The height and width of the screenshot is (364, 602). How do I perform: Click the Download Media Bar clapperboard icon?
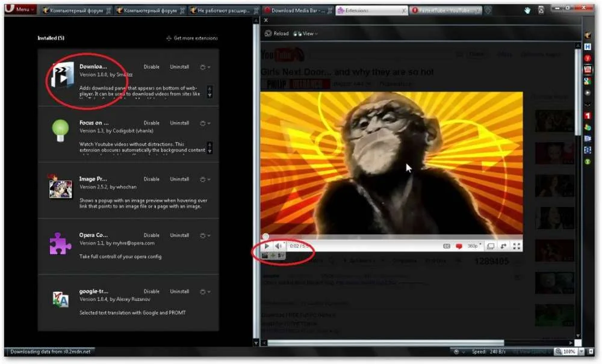[62, 76]
